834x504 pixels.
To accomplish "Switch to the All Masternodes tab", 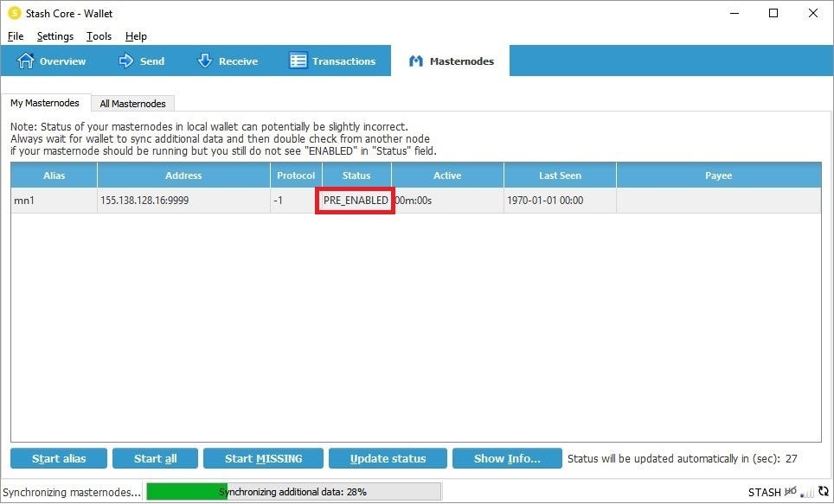I will click(133, 104).
